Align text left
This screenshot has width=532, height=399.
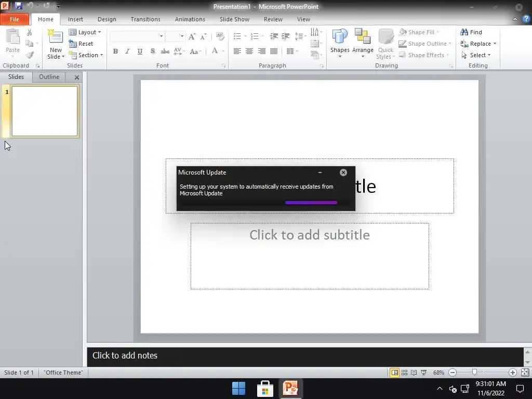pyautogui.click(x=237, y=51)
